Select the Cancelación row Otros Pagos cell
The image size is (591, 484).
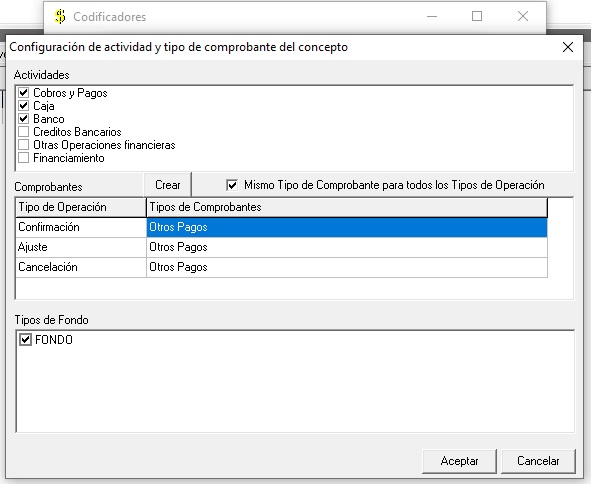347,267
